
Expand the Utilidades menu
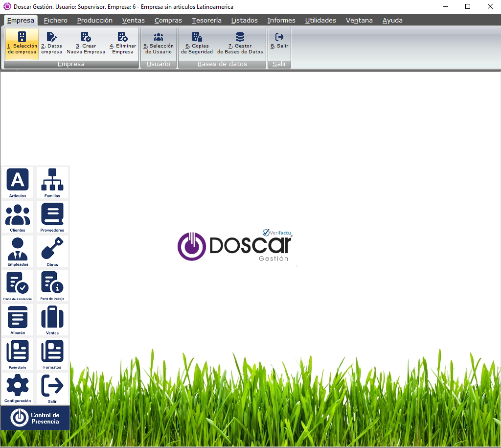point(320,21)
